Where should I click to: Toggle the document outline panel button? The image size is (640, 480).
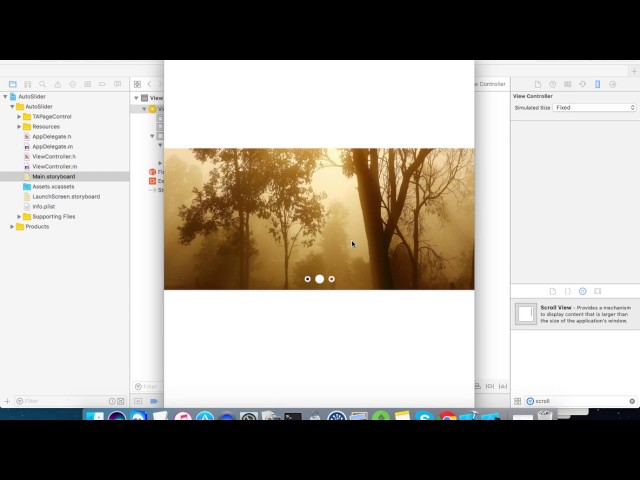[138, 401]
